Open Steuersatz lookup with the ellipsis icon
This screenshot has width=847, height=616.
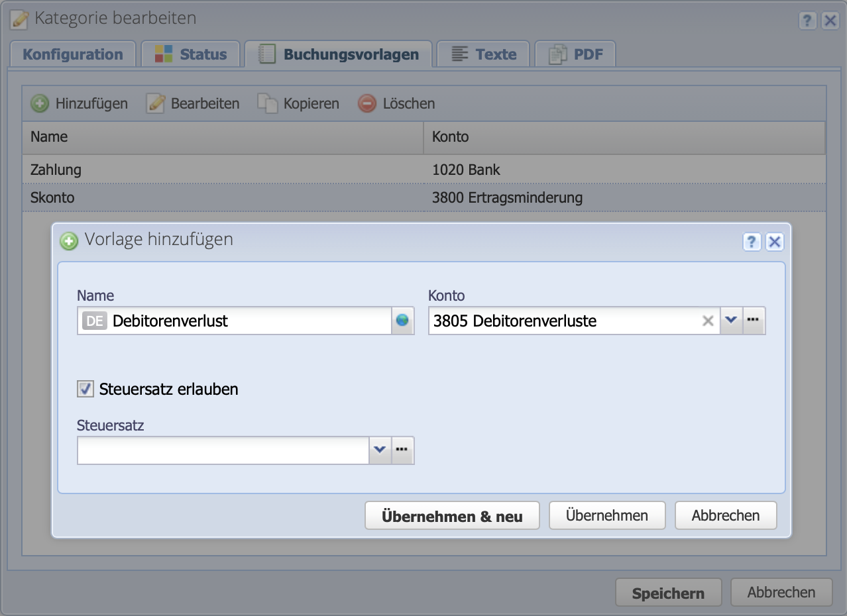click(x=402, y=450)
